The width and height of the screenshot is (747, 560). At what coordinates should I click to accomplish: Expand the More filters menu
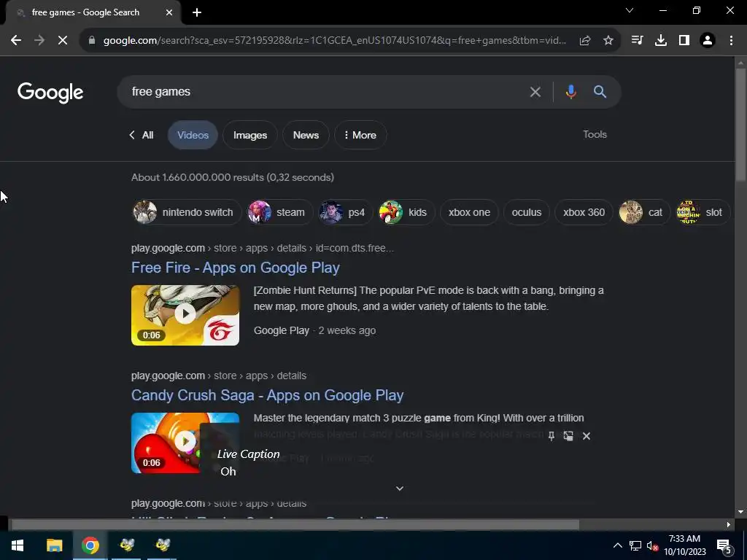[x=360, y=135]
